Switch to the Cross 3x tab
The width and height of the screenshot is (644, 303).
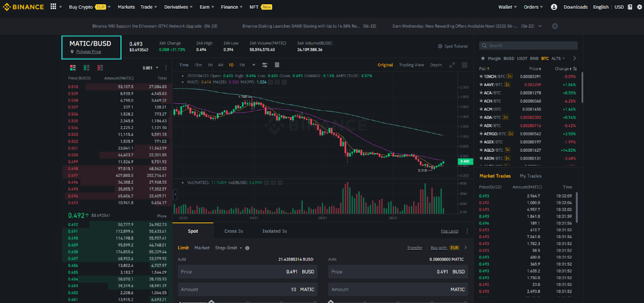(234, 231)
